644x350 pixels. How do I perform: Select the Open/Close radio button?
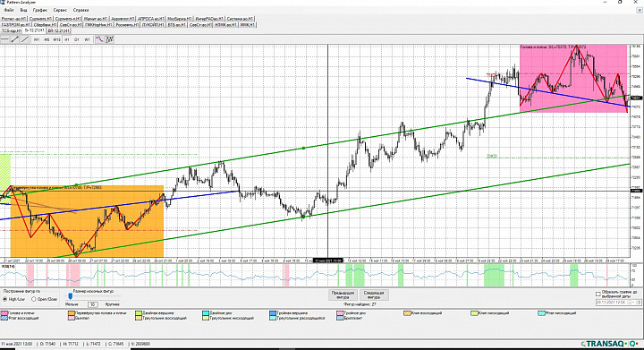pos(34,300)
